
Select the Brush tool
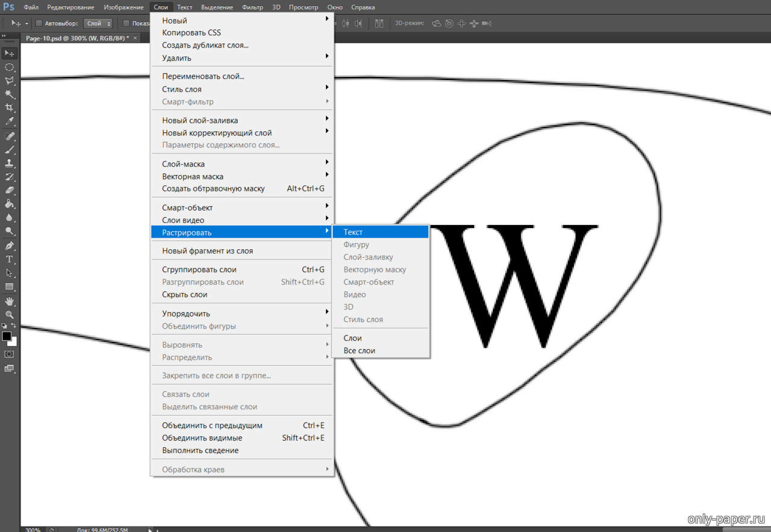pyautogui.click(x=10, y=149)
